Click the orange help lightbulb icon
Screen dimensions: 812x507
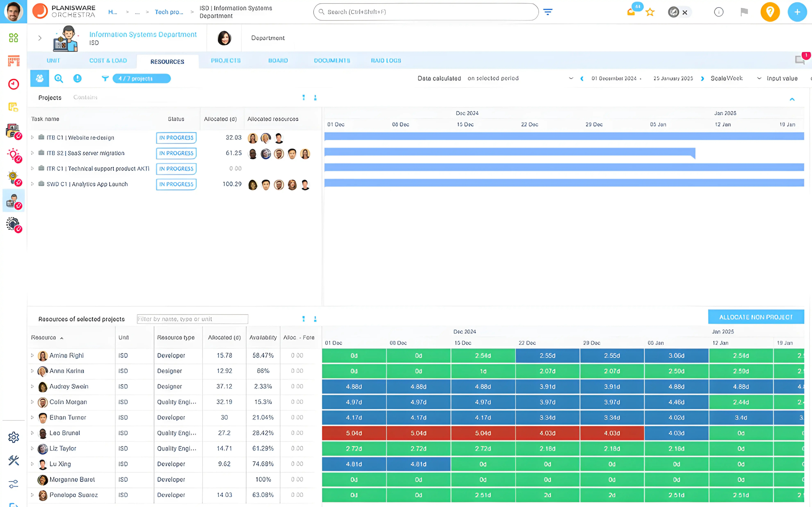click(x=770, y=12)
